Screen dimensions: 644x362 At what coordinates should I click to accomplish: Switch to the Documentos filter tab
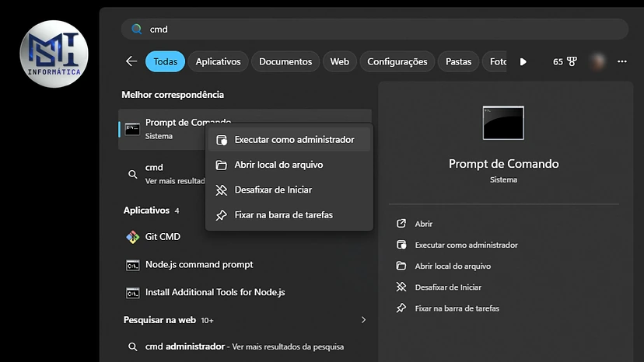(x=285, y=61)
